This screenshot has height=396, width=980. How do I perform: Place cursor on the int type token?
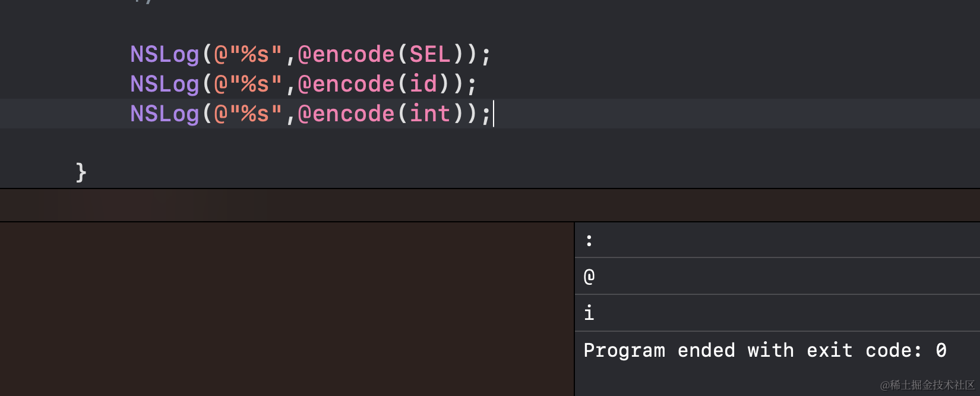429,114
